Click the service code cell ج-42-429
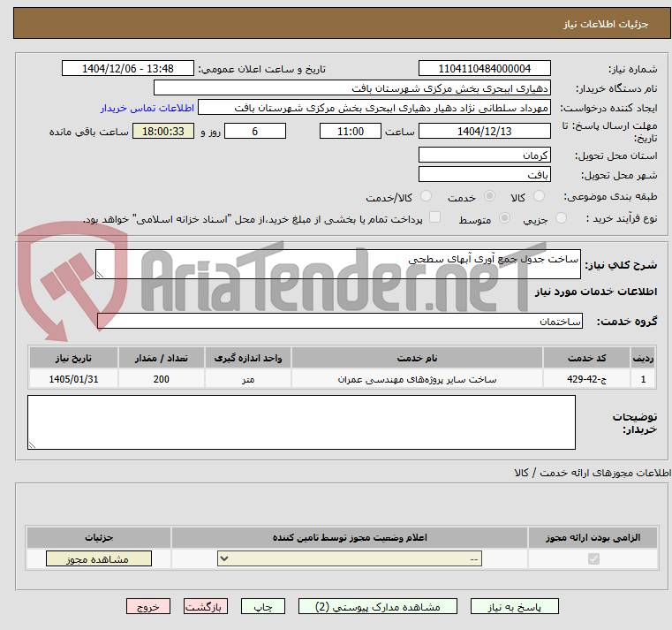 tap(586, 379)
